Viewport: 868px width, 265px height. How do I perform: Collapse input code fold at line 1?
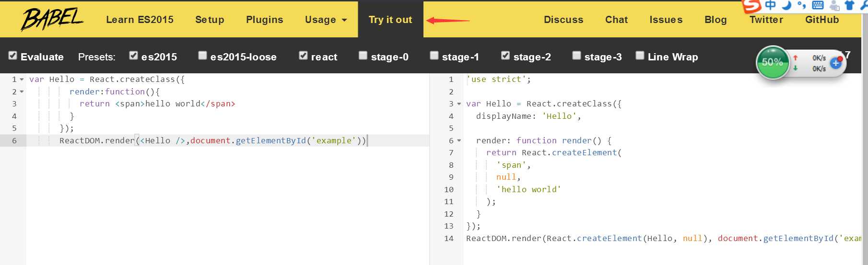point(22,80)
